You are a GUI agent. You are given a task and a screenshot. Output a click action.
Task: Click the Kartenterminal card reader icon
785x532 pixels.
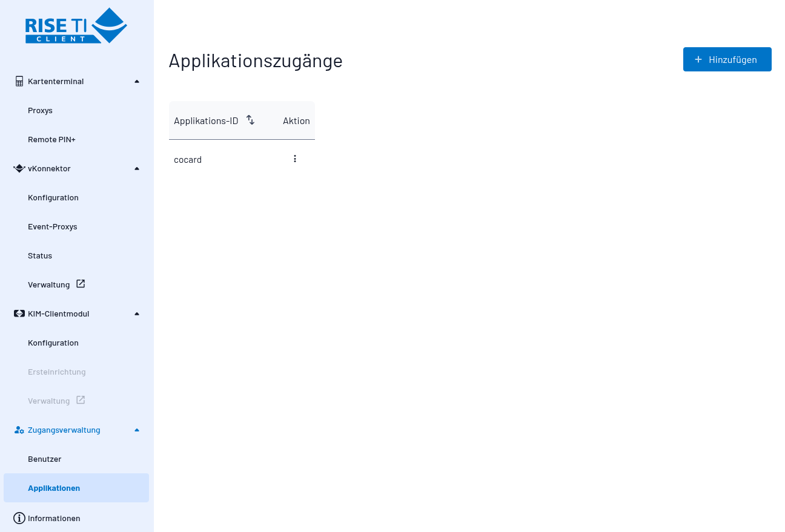click(18, 80)
